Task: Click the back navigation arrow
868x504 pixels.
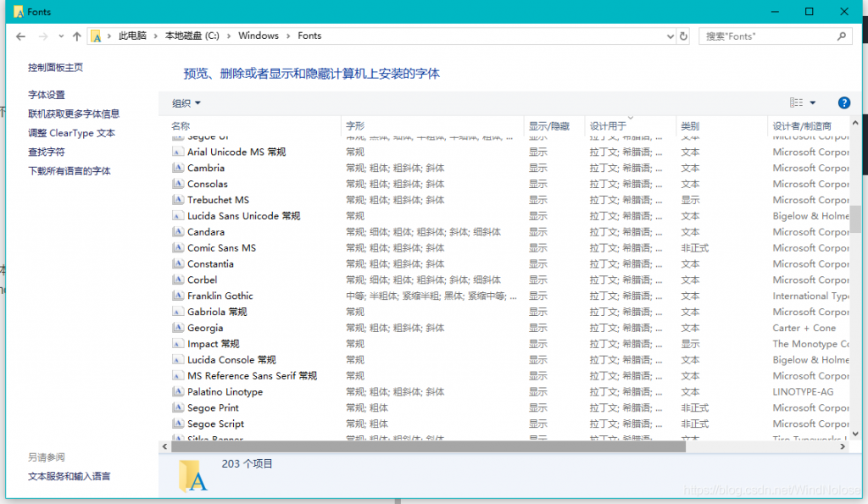Action: point(19,36)
